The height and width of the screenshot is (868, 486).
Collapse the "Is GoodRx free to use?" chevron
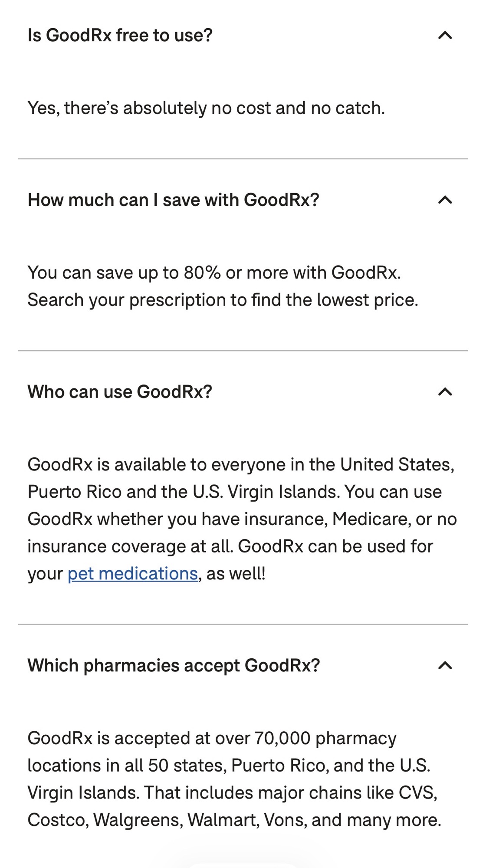tap(445, 35)
